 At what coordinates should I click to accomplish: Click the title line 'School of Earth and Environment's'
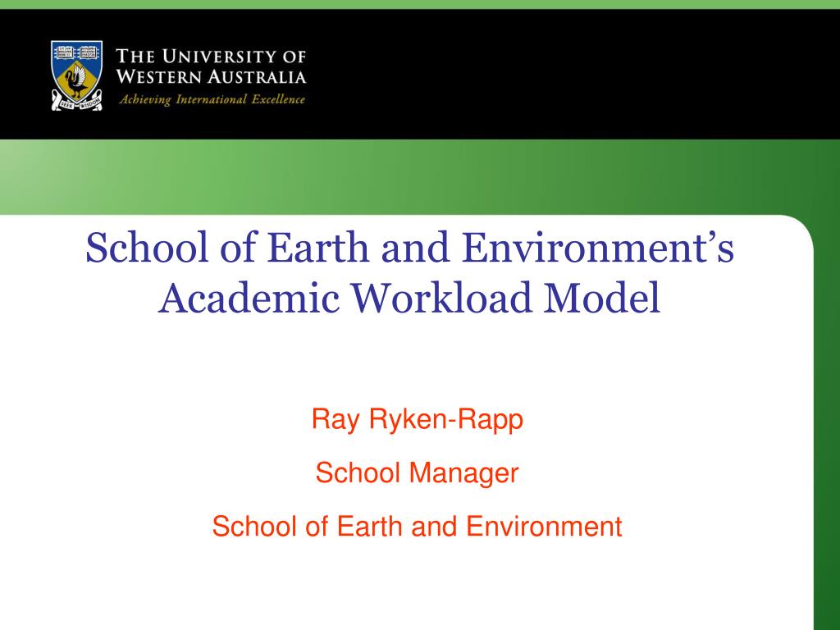(410, 248)
